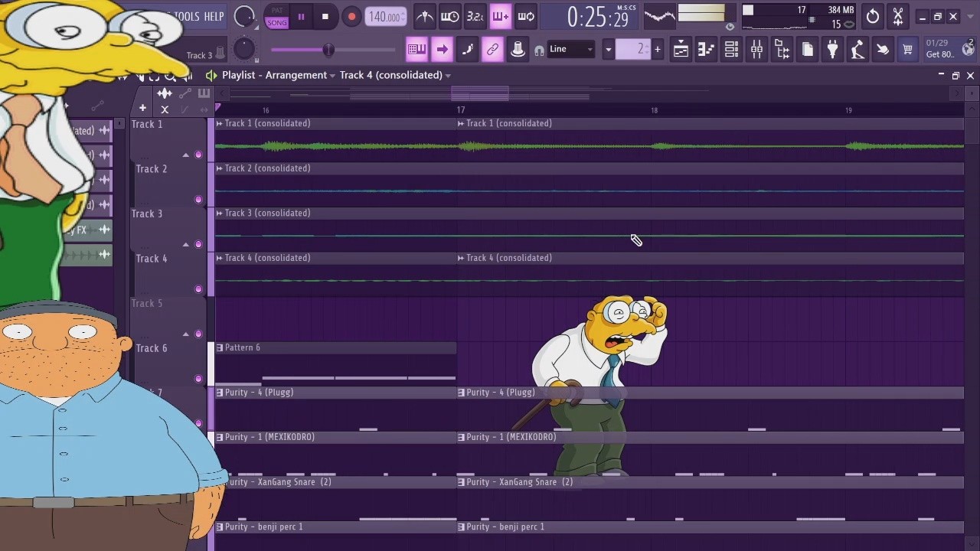Click the speaker icon beside Playlist title

point(211,75)
